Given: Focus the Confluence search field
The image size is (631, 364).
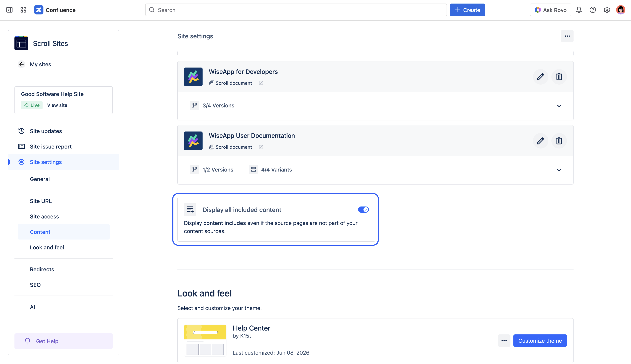Looking at the screenshot, I should [296, 10].
